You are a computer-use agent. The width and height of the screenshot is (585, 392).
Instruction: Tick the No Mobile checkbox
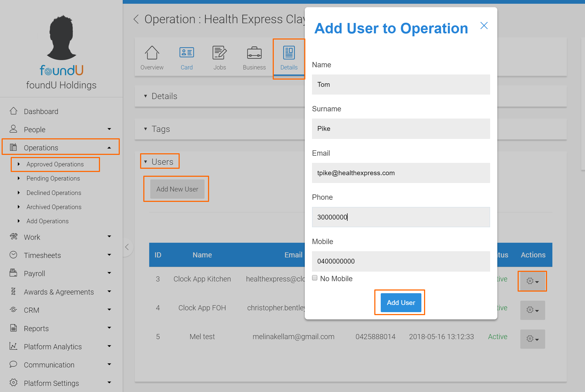[315, 278]
